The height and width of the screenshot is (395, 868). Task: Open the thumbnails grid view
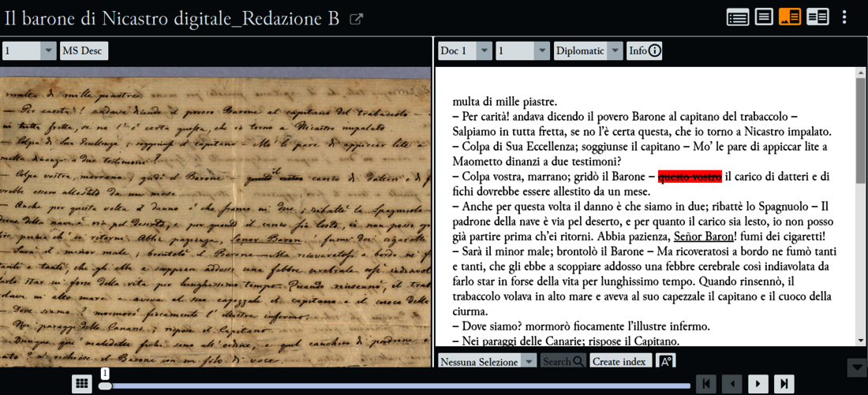[x=81, y=384]
